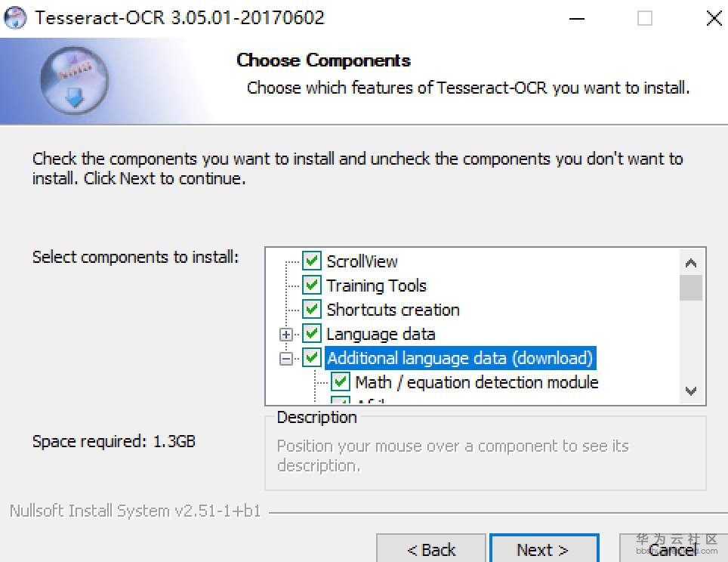Viewport: 728px width, 562px height.
Task: Select the Shortcuts creation item label
Action: (393, 310)
